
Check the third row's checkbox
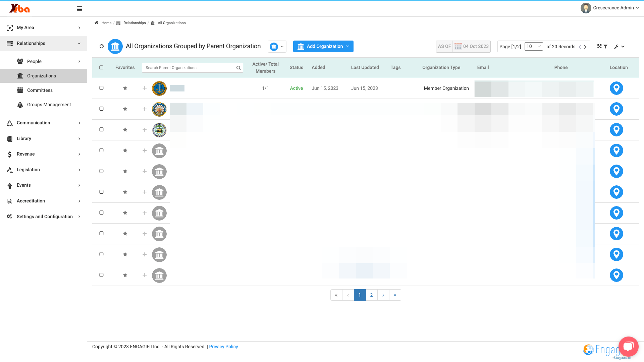pos(101,129)
